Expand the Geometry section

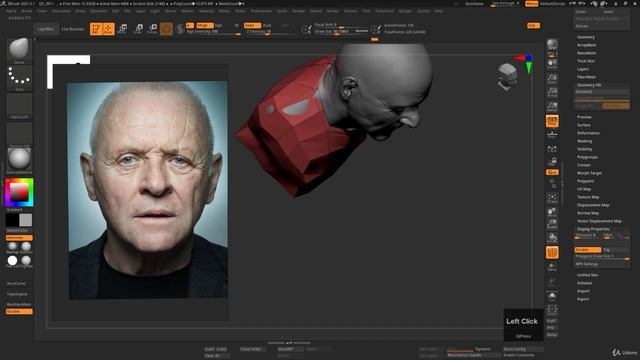(586, 37)
